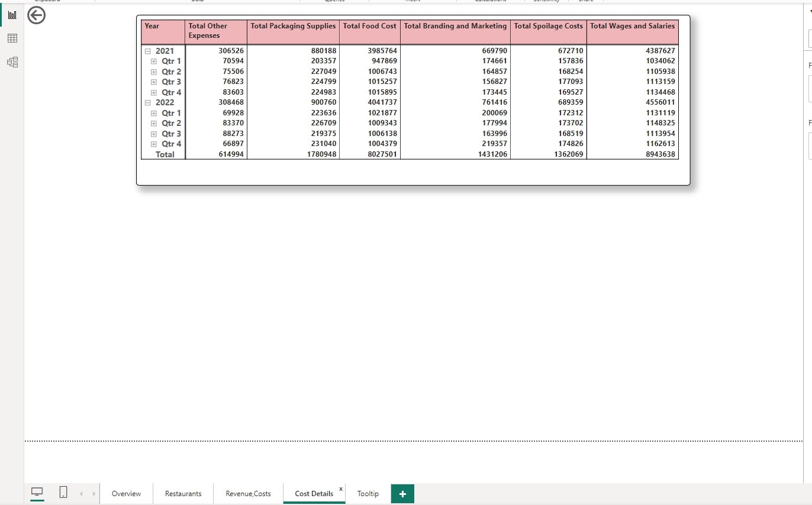Screen dimensions: 812x505
Task: Click the back arrow button
Action: pos(37,16)
